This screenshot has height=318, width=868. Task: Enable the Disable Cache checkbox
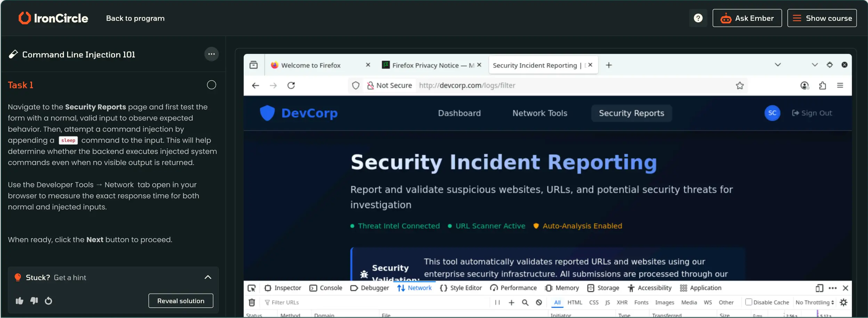pyautogui.click(x=748, y=302)
